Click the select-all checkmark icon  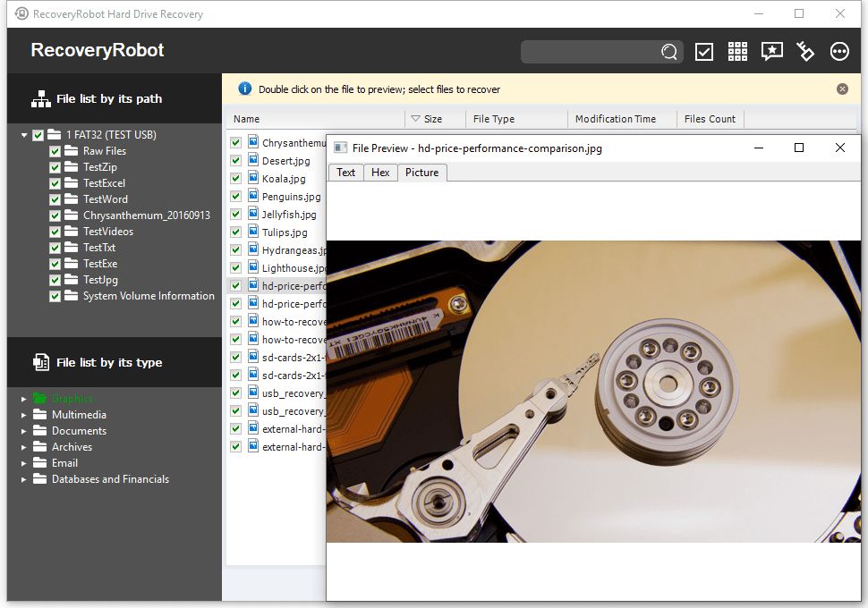click(x=703, y=52)
